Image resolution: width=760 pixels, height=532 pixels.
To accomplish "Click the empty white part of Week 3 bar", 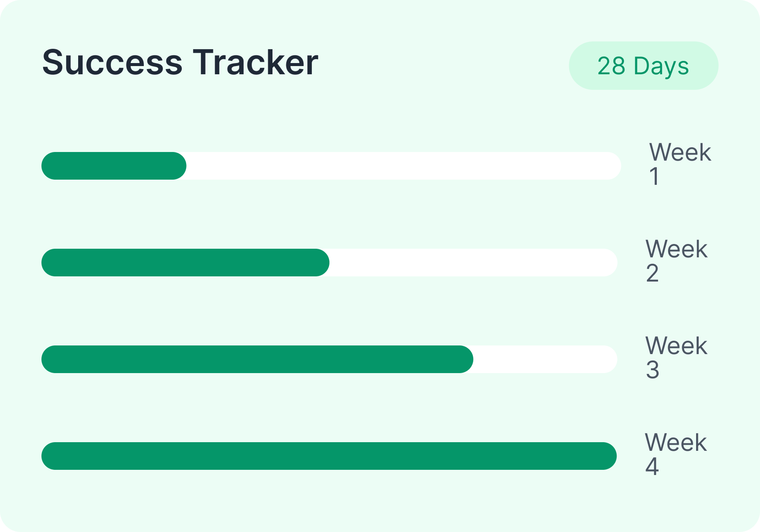I will pyautogui.click(x=545, y=359).
